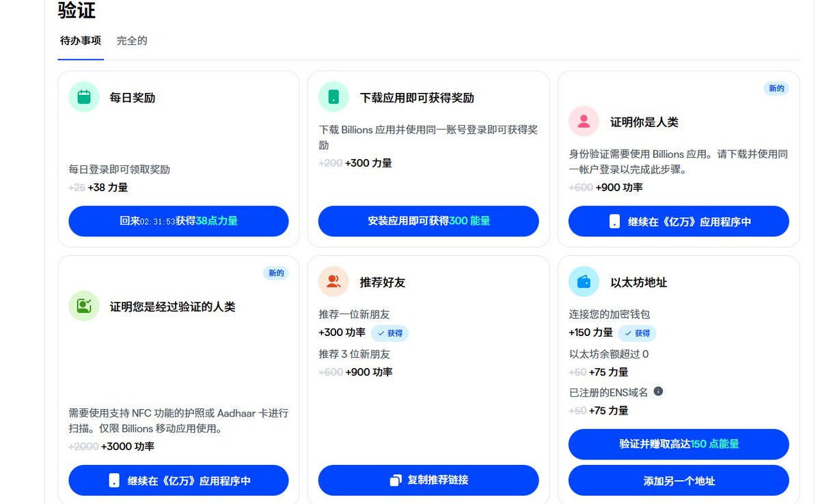Click the 证明您是经过验证的人类 card title
The image size is (820, 504).
[173, 307]
